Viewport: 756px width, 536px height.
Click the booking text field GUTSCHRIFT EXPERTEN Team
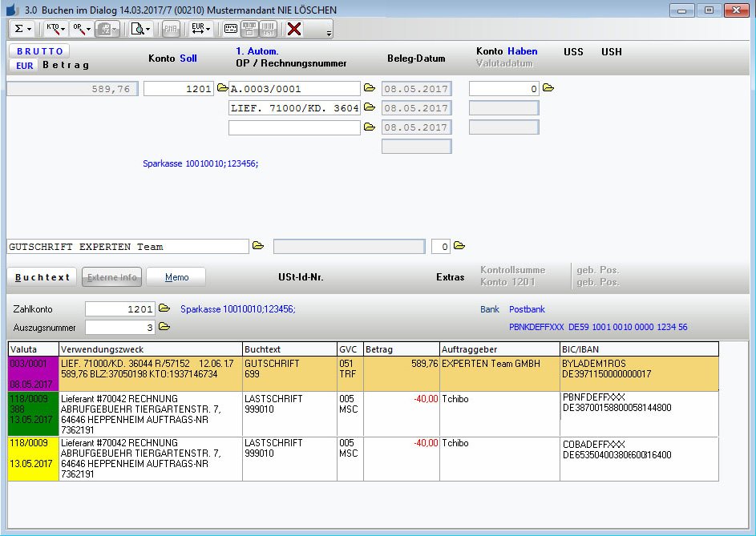click(127, 247)
